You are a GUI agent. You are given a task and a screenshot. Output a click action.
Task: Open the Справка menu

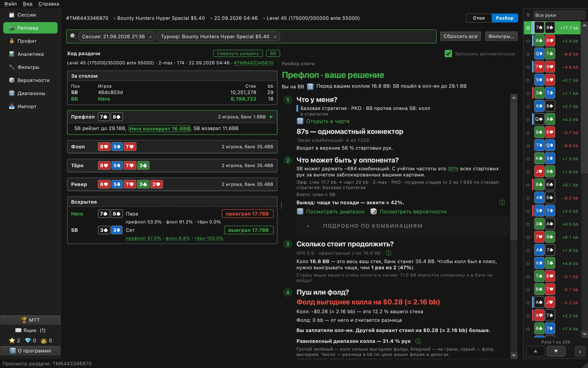pos(49,4)
